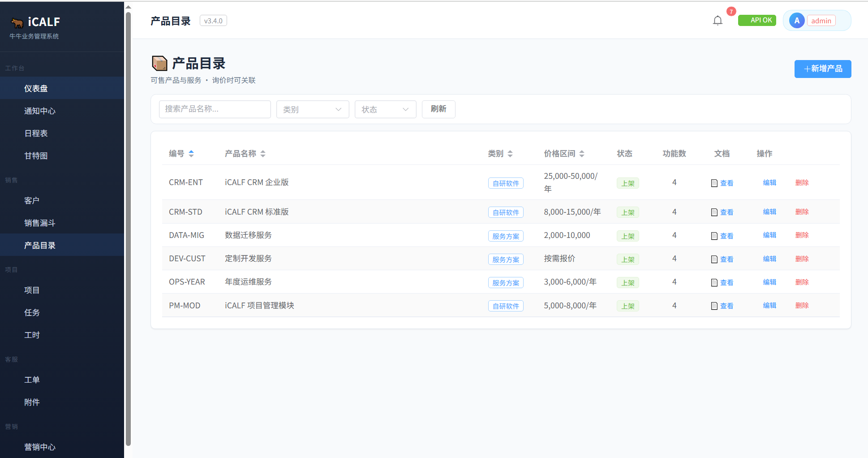
Task: Click the OPS-YEAR code cell
Action: click(187, 282)
